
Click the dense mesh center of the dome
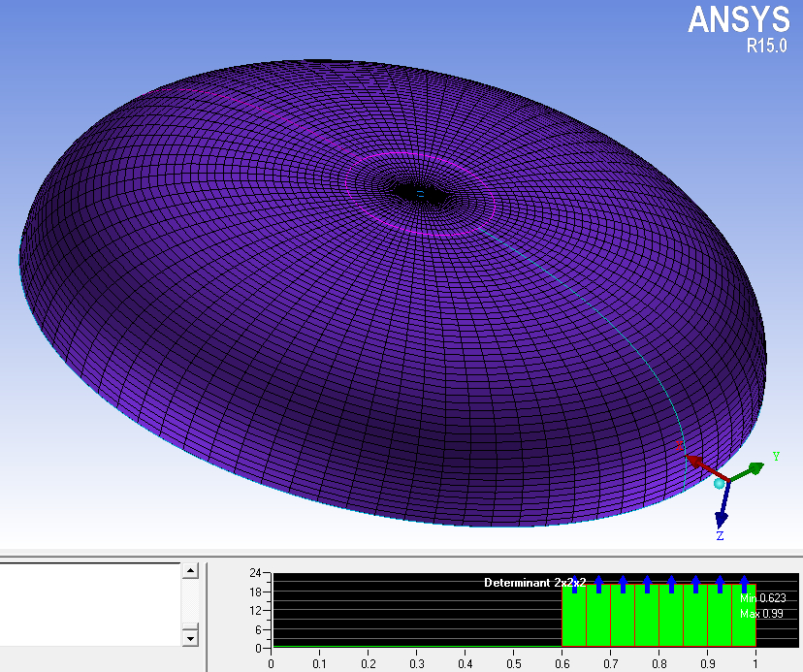click(420, 194)
